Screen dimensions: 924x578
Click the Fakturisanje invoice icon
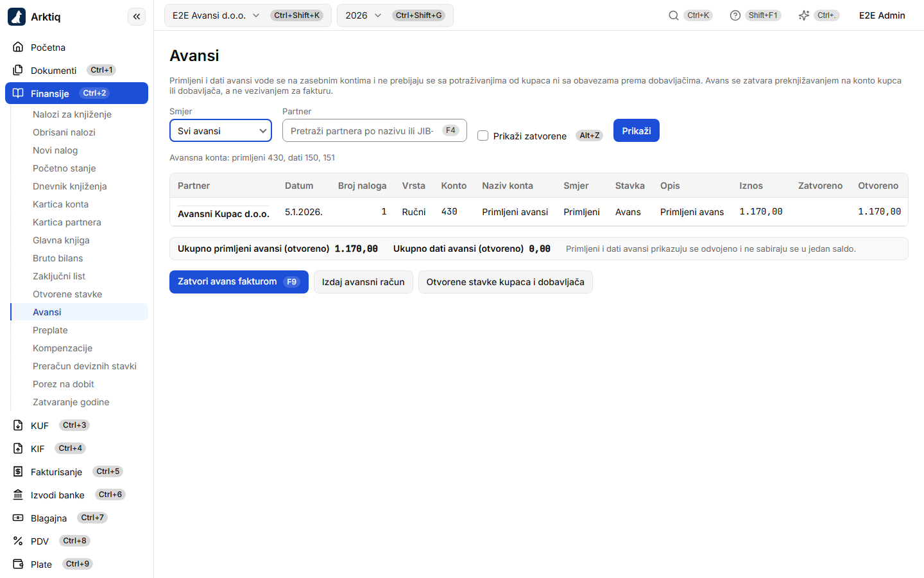pyautogui.click(x=18, y=471)
